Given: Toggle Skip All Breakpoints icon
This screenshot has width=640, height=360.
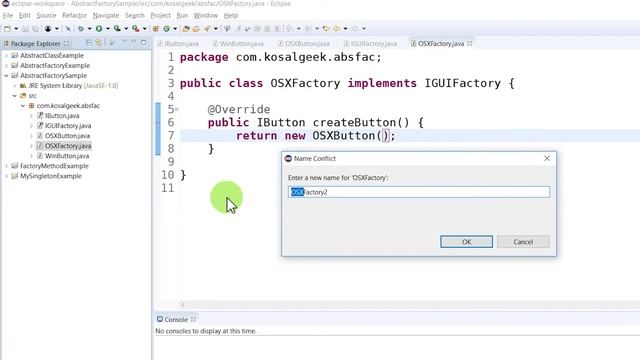Looking at the screenshot, I should pos(68,29).
